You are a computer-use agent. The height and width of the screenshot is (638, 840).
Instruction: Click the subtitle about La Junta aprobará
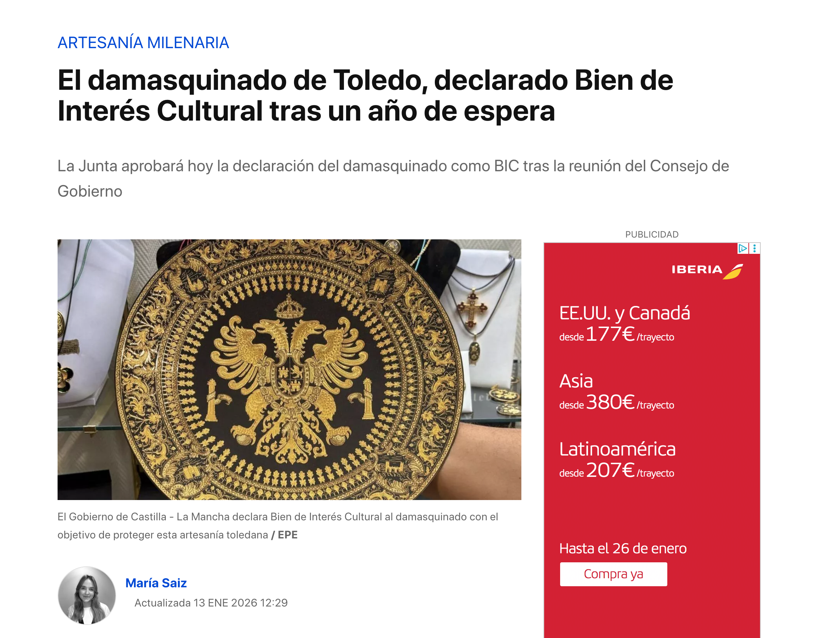(393, 179)
